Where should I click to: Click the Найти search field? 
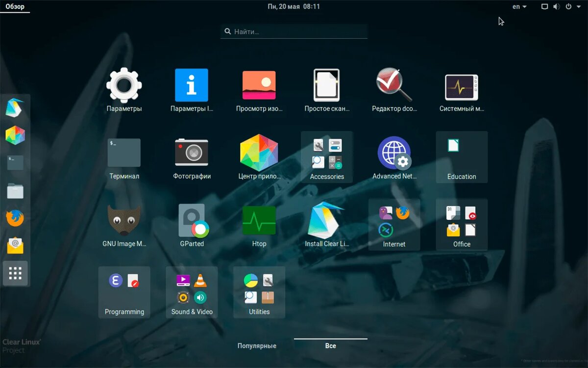point(294,31)
